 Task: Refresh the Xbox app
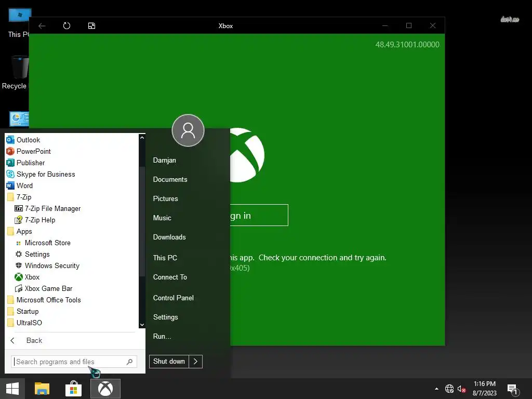tap(67, 26)
